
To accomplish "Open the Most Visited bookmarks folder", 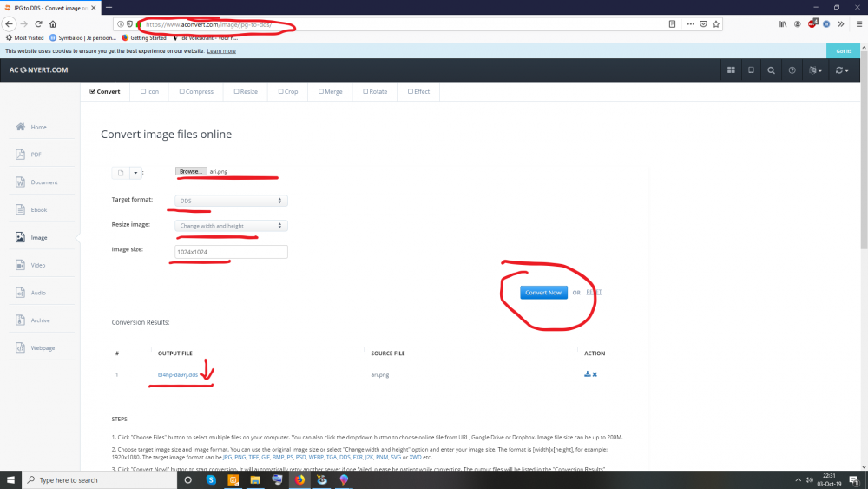I will coord(24,38).
